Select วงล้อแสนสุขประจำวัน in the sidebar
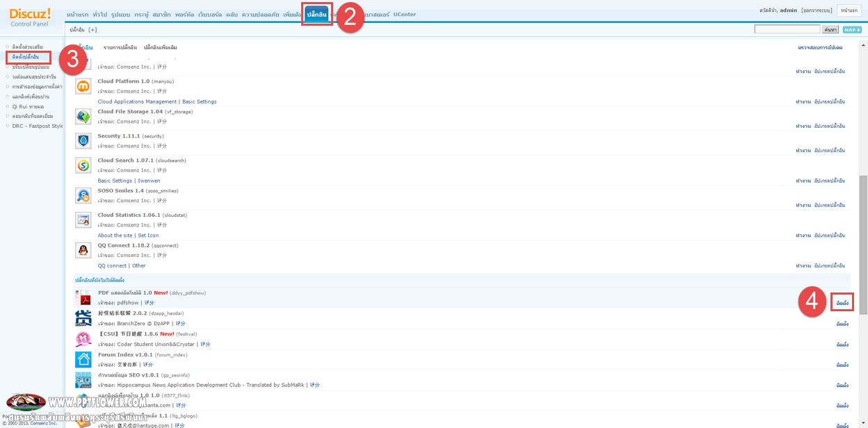Screen dimensions: 868x428 click(34, 76)
